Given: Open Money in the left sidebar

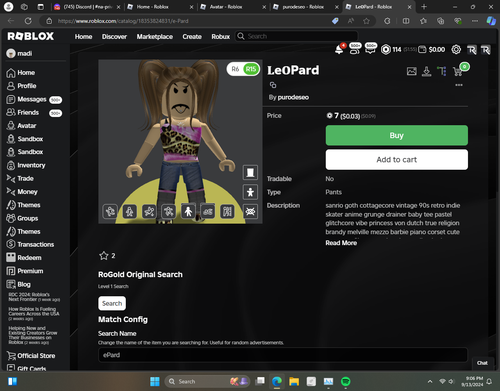Looking at the screenshot, I should click(22, 192).
